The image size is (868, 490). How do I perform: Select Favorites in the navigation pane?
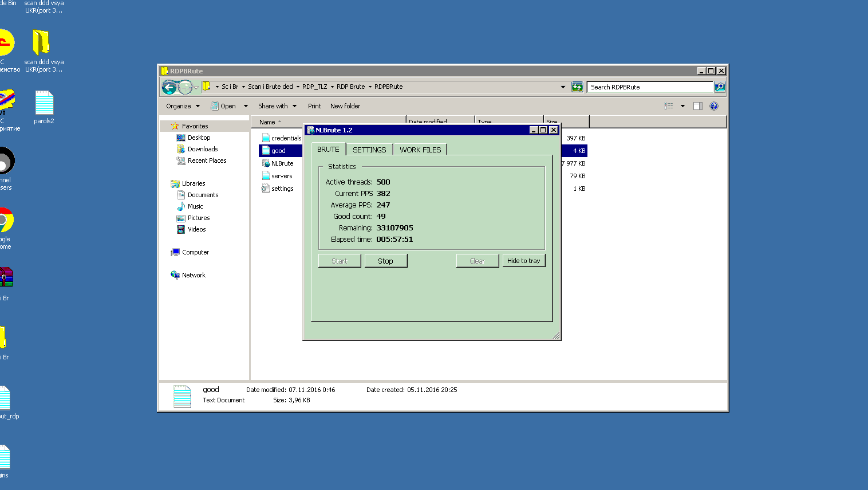pos(195,126)
